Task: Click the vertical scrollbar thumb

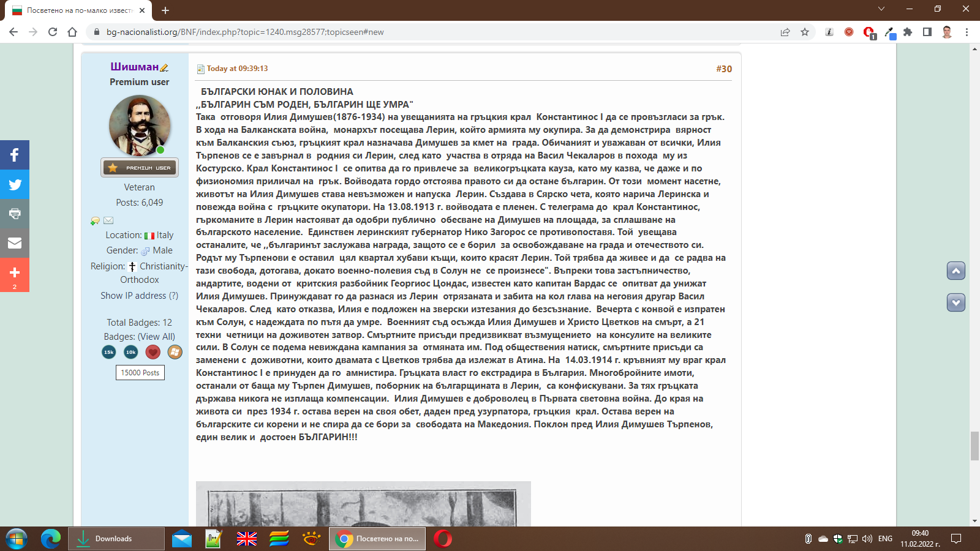Action: pos(974,446)
